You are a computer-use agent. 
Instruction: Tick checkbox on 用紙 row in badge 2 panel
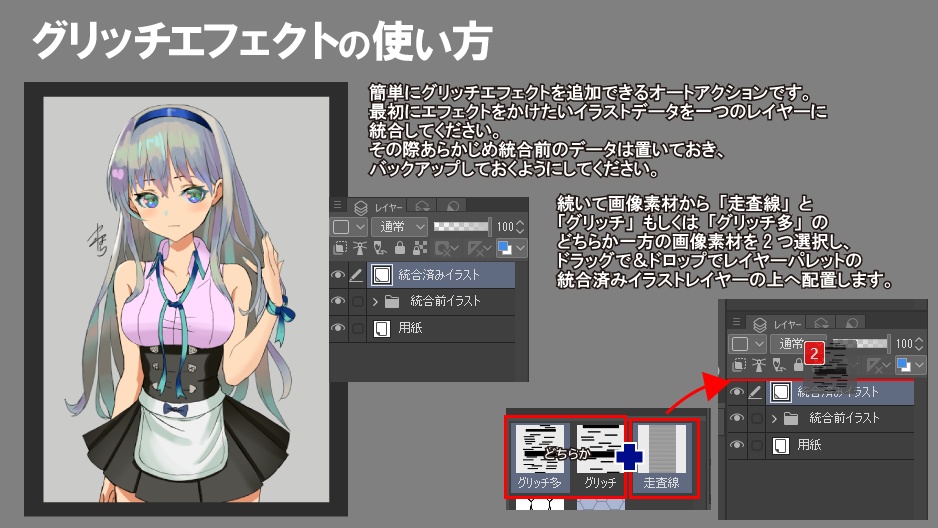[x=756, y=445]
